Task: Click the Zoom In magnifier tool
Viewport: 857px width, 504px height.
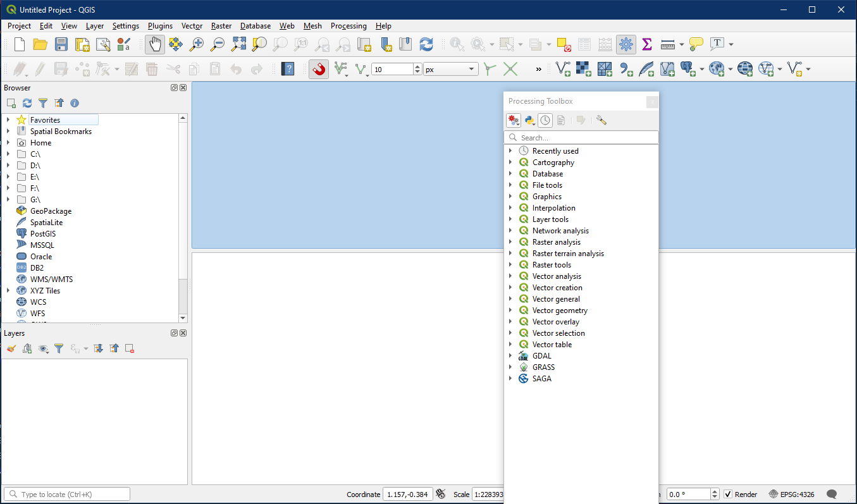Action: (197, 44)
